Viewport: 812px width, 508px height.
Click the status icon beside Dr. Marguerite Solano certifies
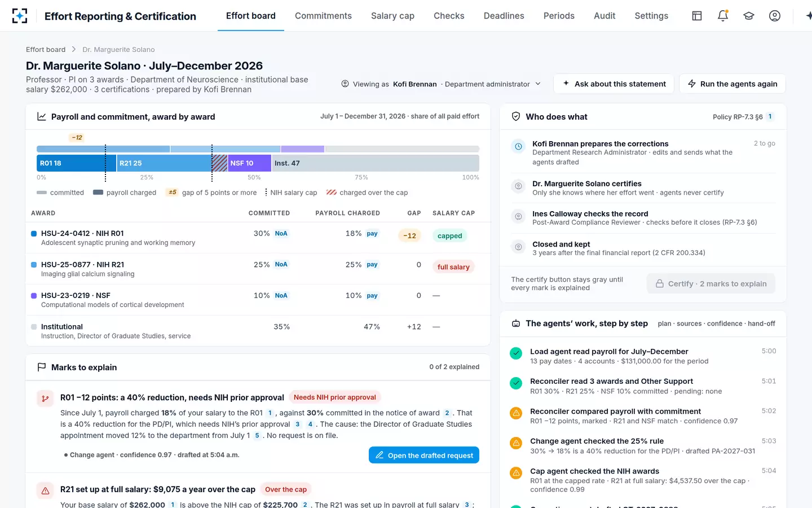(x=518, y=186)
